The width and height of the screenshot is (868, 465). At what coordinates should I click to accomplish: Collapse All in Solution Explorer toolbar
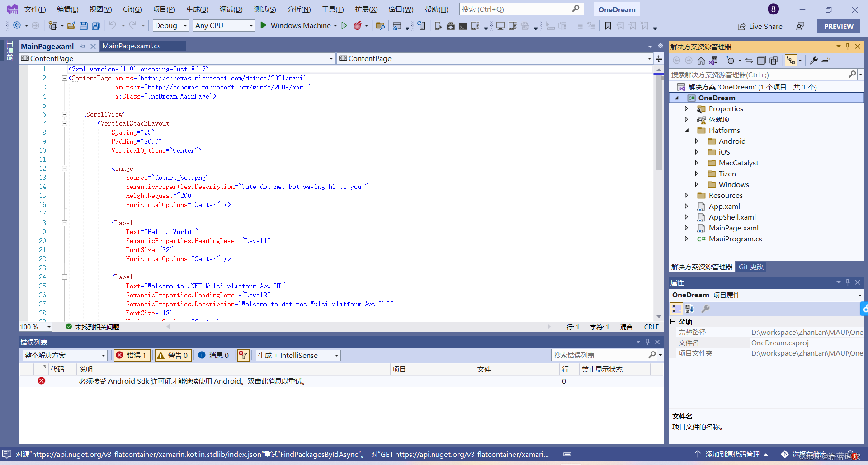[x=761, y=61]
